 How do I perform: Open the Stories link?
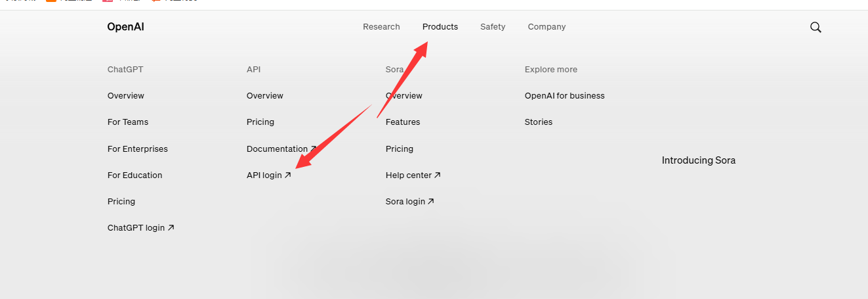(539, 122)
